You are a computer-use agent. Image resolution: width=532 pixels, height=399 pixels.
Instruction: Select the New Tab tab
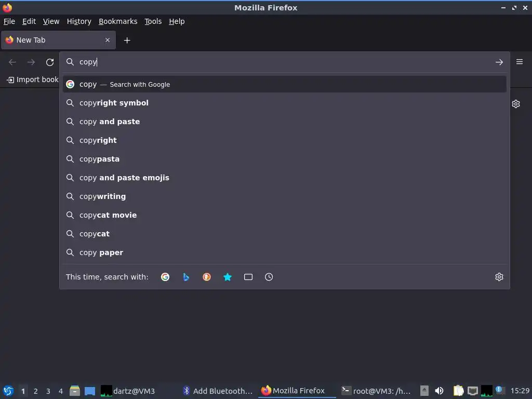point(58,40)
